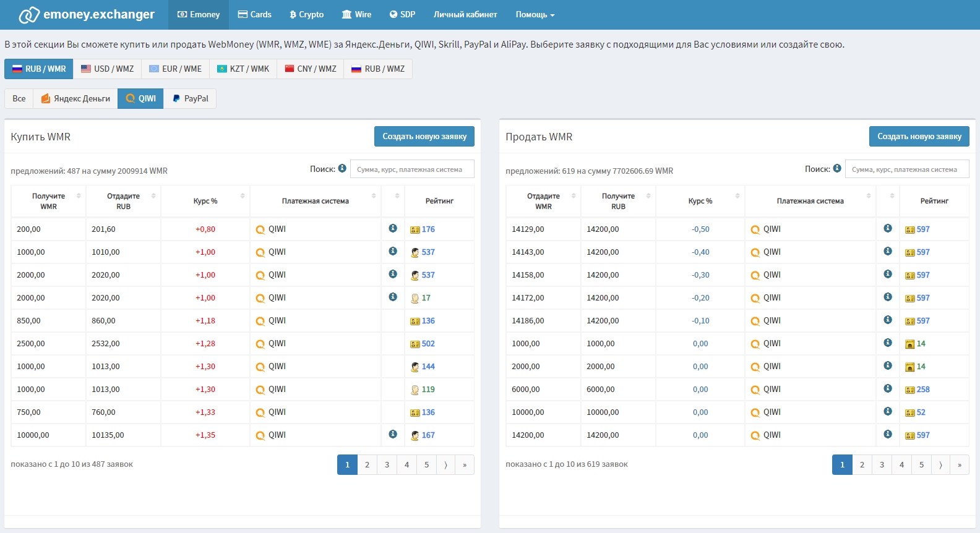Filter by PayPal payment system
The width and height of the screenshot is (980, 533).
tap(191, 99)
